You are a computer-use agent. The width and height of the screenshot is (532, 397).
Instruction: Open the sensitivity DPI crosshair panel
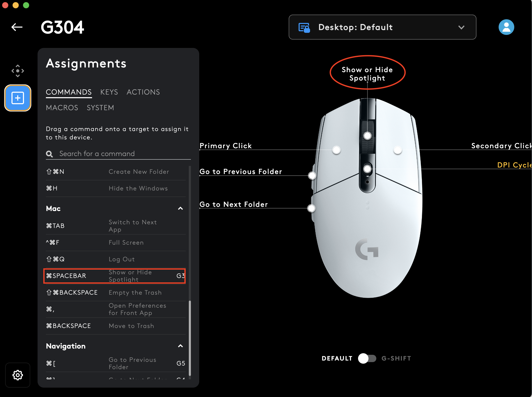click(17, 71)
